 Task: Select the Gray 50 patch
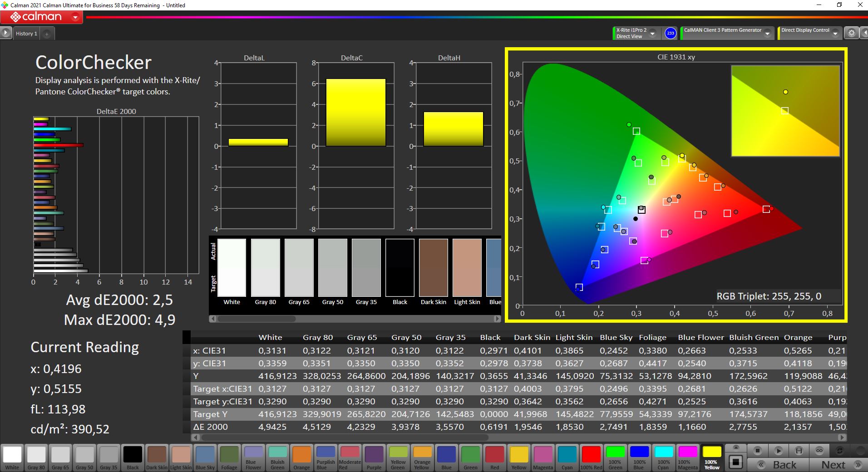(x=84, y=457)
